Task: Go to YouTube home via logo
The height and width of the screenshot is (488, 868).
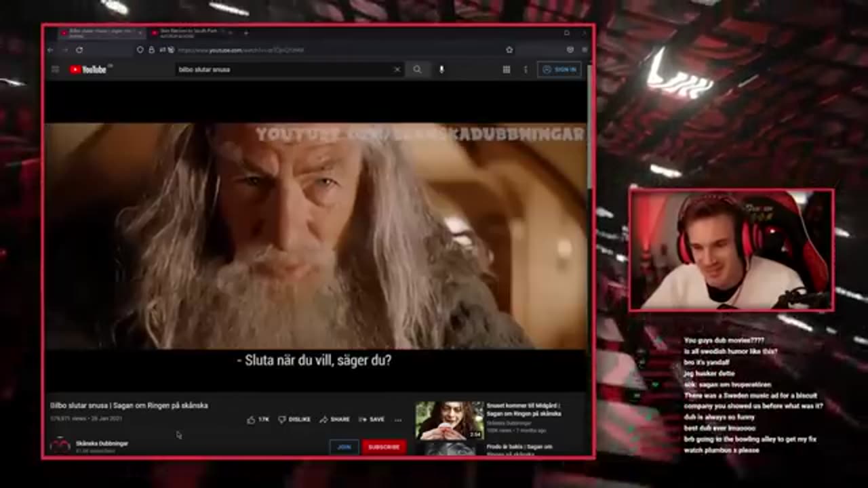Action: coord(88,69)
